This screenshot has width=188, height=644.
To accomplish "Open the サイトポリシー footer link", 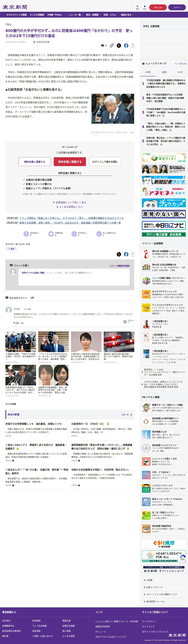I will (149, 621).
